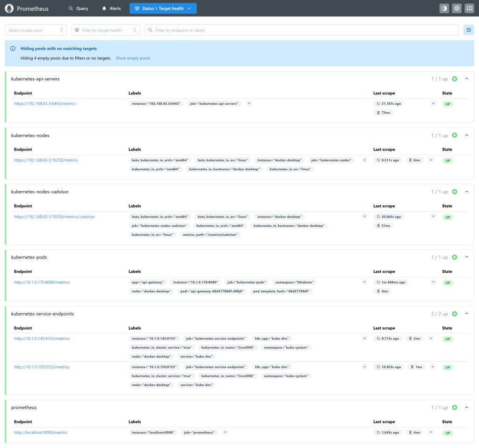Expand labels chevron in kubernetes-nodes row
The image size is (479, 448).
click(x=364, y=160)
